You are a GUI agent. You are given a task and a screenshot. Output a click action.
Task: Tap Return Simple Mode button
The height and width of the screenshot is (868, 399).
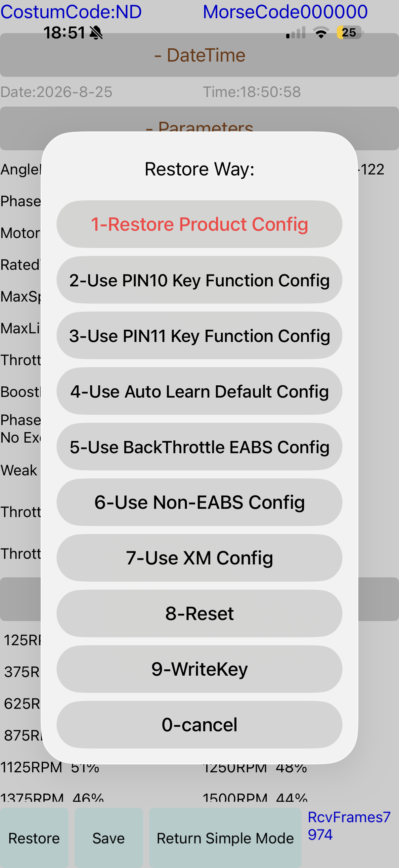225,838
